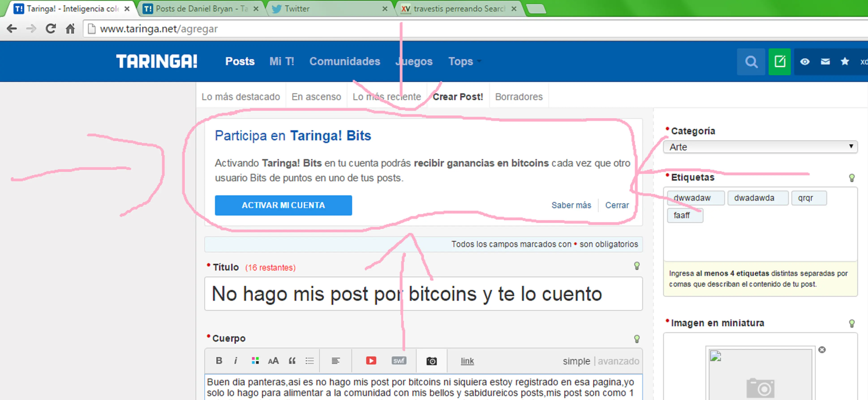This screenshot has width=868, height=400.
Task: Open the eye notifications icon
Action: pyautogui.click(x=805, y=62)
